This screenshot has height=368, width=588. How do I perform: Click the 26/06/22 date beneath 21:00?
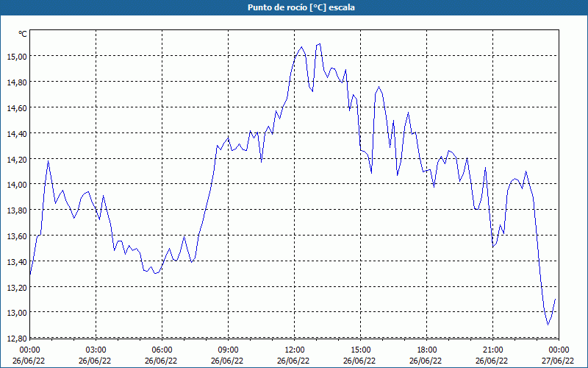[x=492, y=361]
